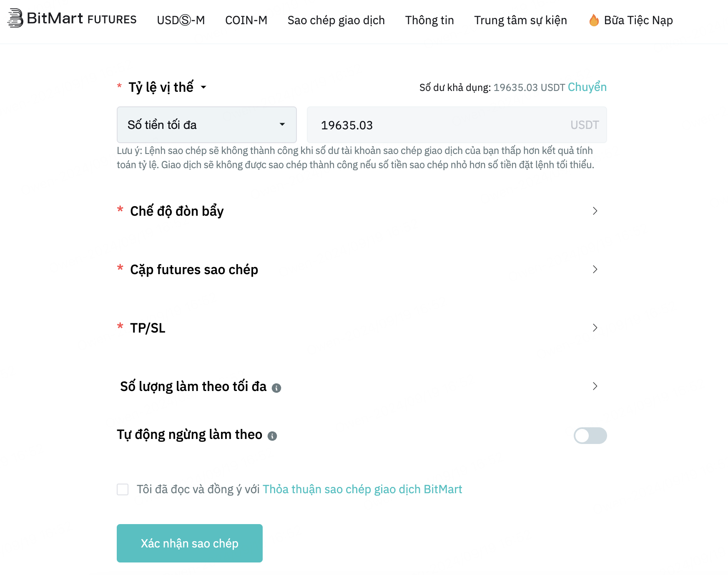Open the Thỏa thuận sao chép giao dịch BitMart link

click(362, 489)
